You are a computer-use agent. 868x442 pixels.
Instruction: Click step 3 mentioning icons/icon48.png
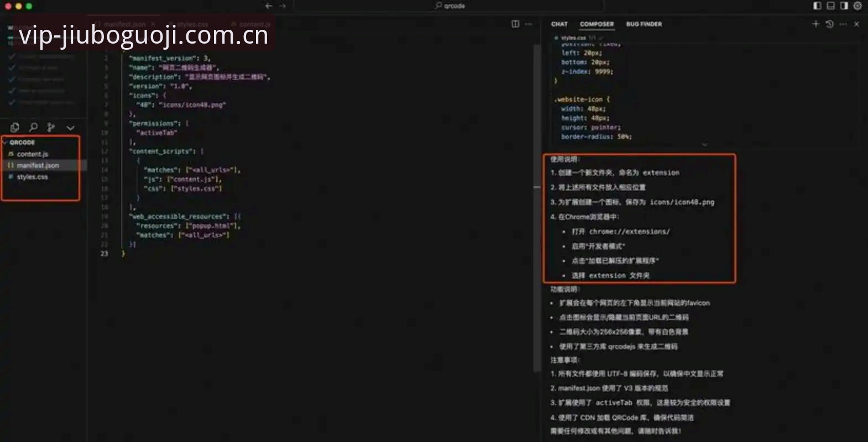pos(632,202)
